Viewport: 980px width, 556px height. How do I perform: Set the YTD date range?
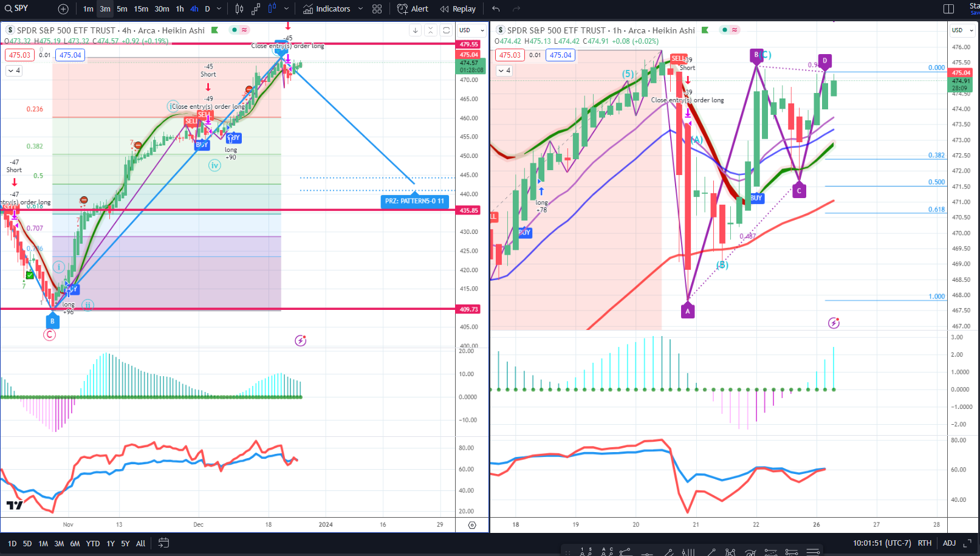pyautogui.click(x=93, y=544)
